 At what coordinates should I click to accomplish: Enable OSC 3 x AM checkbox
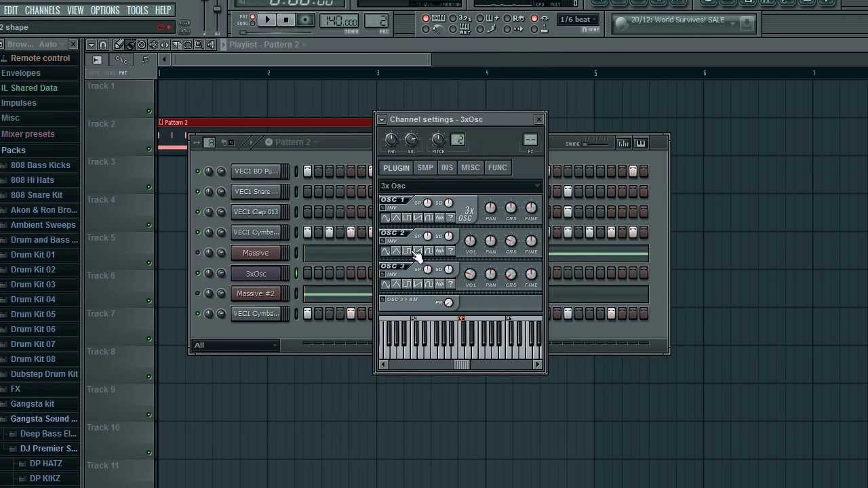(383, 300)
